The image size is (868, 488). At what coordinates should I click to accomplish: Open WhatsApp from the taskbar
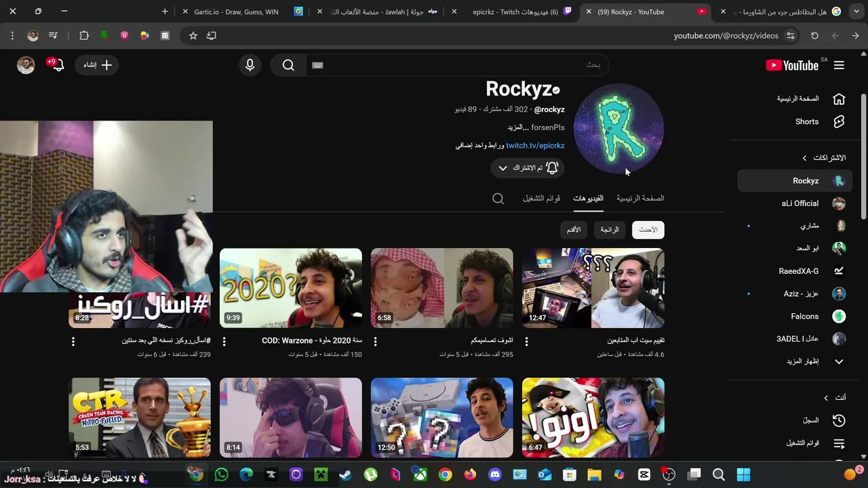point(221,474)
